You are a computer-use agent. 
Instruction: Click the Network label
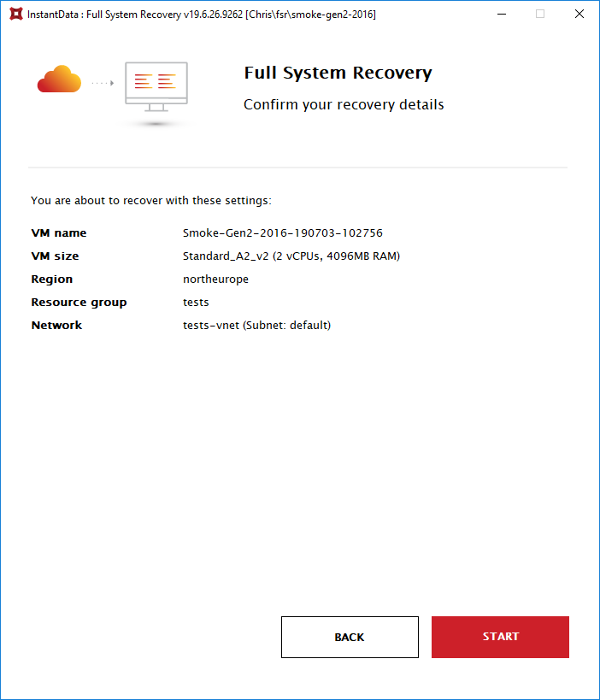56,326
